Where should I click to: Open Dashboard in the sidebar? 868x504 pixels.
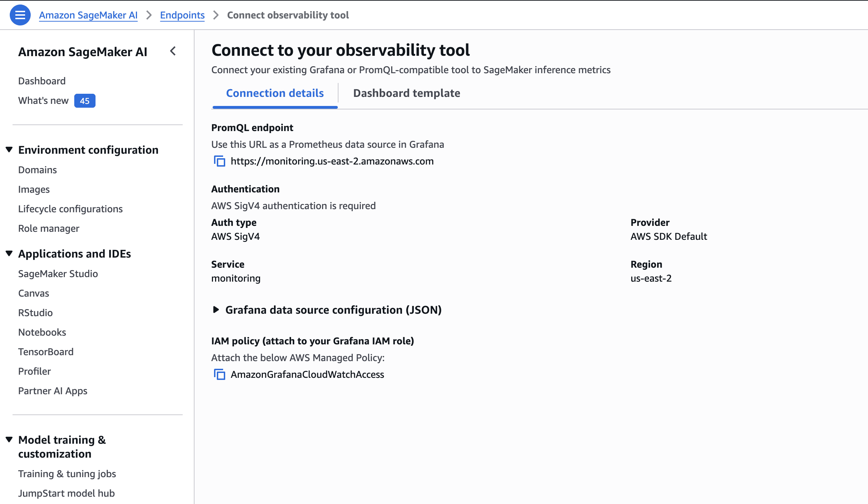[42, 81]
